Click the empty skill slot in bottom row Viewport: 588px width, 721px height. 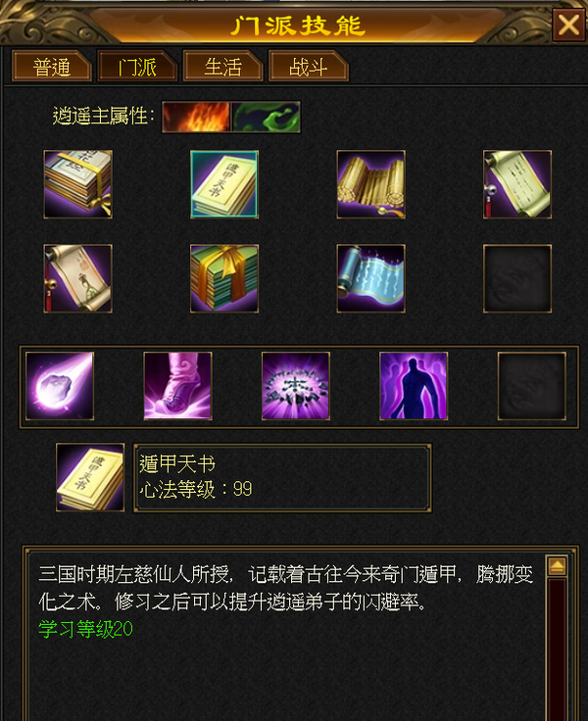(532, 386)
